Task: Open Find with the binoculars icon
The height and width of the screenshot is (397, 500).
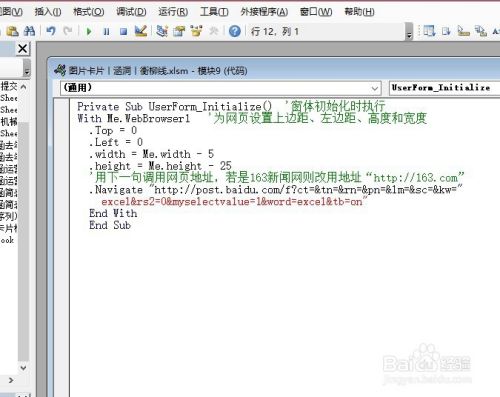Action: (x=29, y=31)
